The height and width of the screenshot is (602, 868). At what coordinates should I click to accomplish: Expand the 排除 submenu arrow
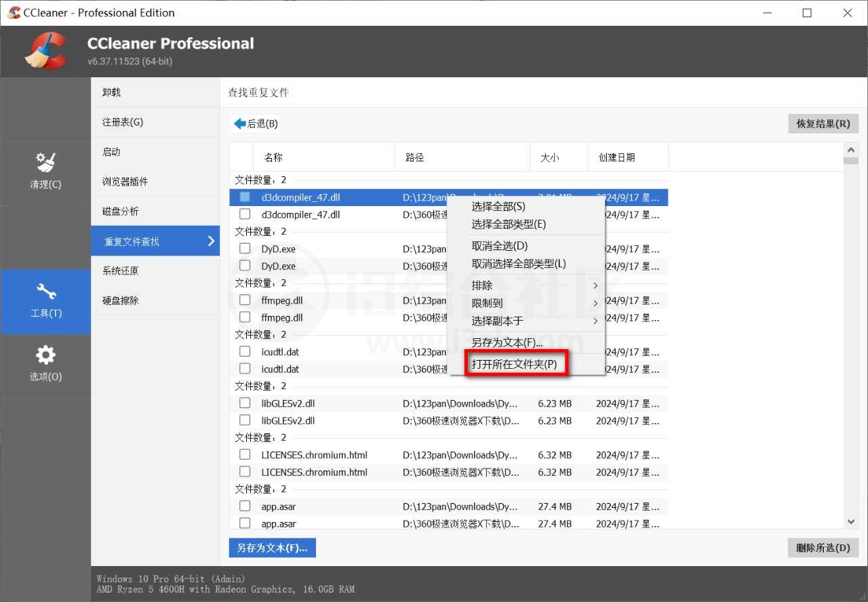click(x=595, y=285)
